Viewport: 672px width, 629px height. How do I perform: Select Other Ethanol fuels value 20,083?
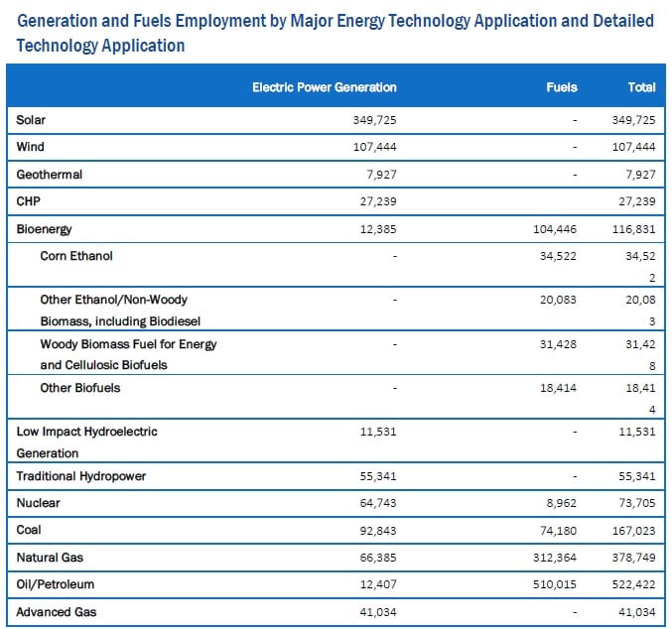tap(558, 300)
